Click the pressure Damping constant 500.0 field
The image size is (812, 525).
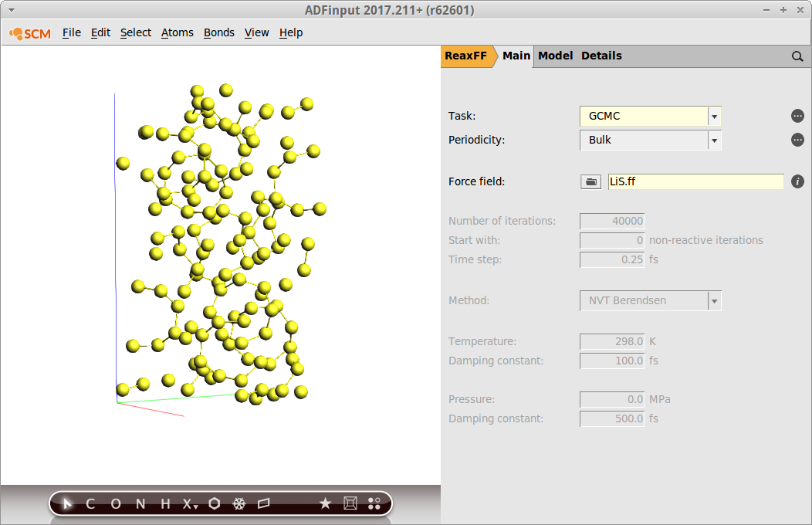[x=612, y=419]
